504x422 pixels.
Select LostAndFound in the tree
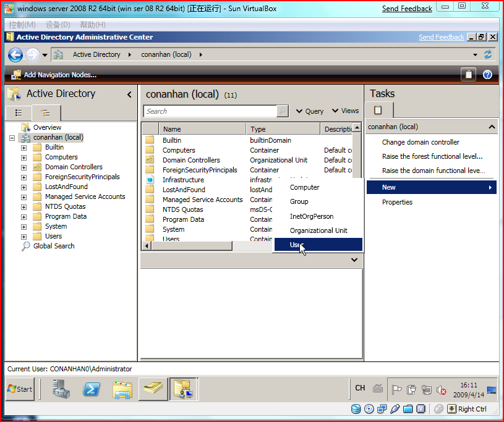pos(66,187)
